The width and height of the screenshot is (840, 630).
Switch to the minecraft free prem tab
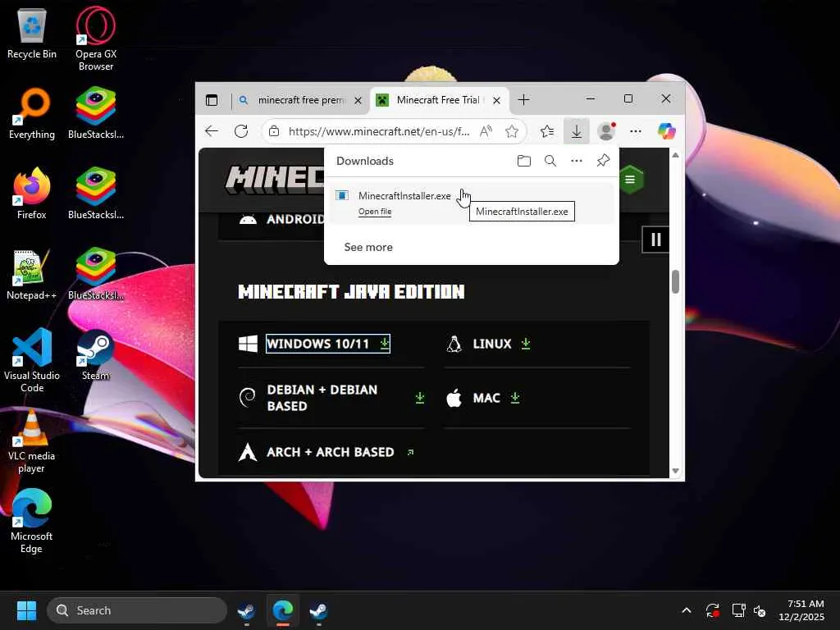click(301, 100)
